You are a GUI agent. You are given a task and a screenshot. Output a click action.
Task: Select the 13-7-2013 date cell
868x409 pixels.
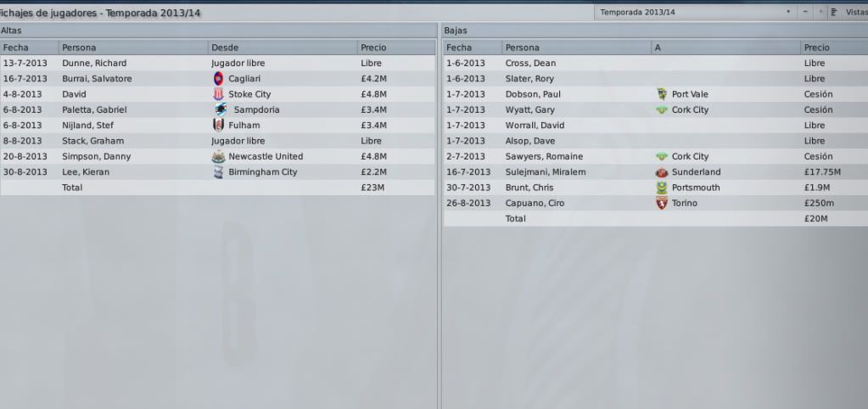pyautogui.click(x=25, y=63)
